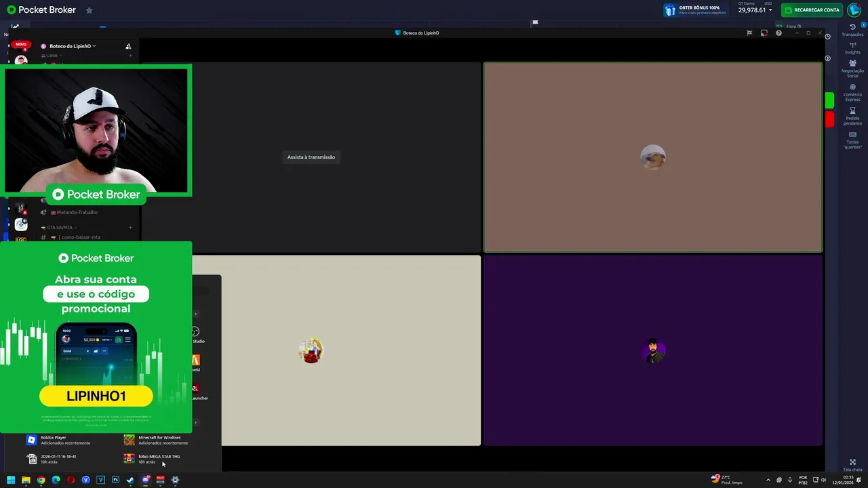Viewport: 868px width, 488px height.
Task: Click the Pocket Broker profile avatar
Action: (854, 10)
